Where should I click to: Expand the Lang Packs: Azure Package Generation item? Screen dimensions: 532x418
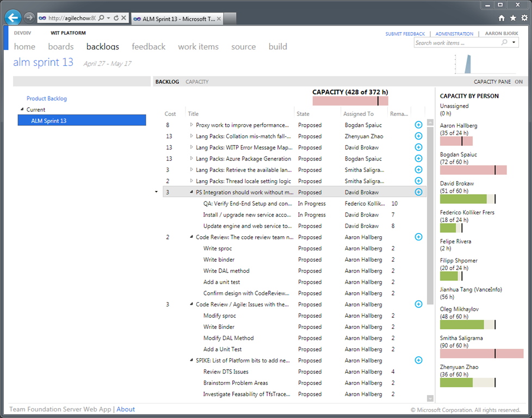(191, 159)
